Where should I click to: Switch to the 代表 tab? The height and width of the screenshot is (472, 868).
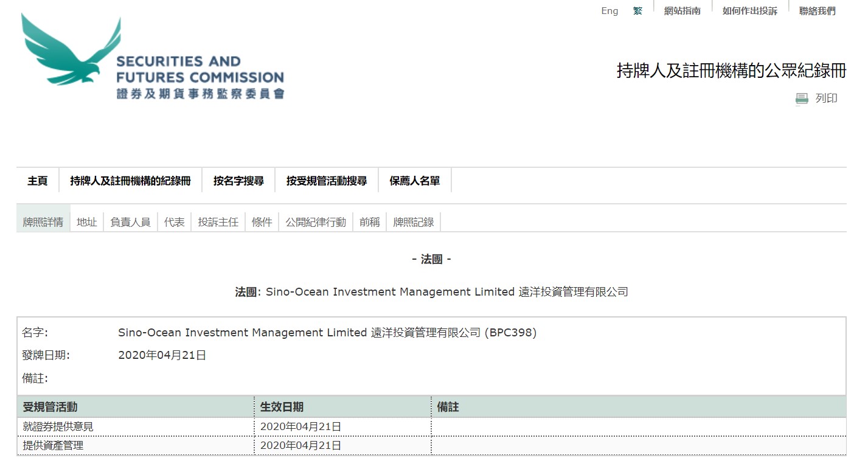click(174, 222)
